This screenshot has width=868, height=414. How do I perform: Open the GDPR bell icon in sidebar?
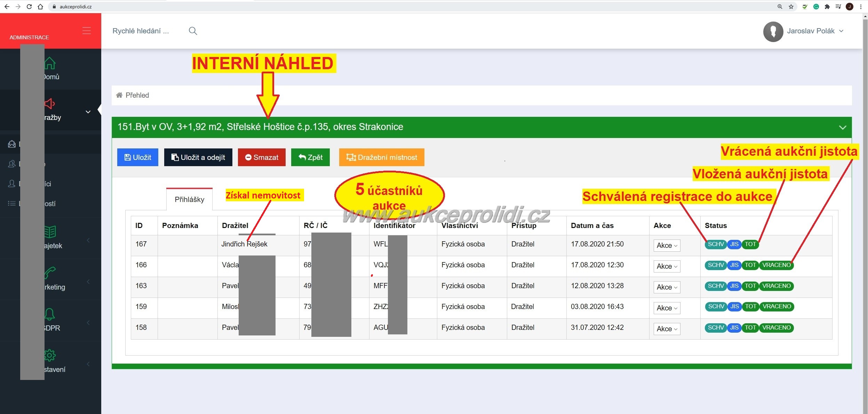click(x=50, y=314)
